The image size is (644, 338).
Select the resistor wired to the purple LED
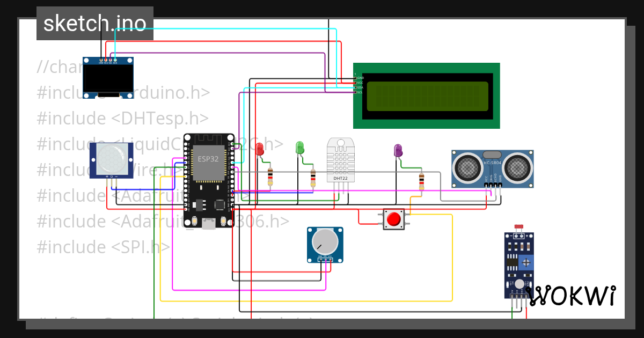tap(421, 182)
